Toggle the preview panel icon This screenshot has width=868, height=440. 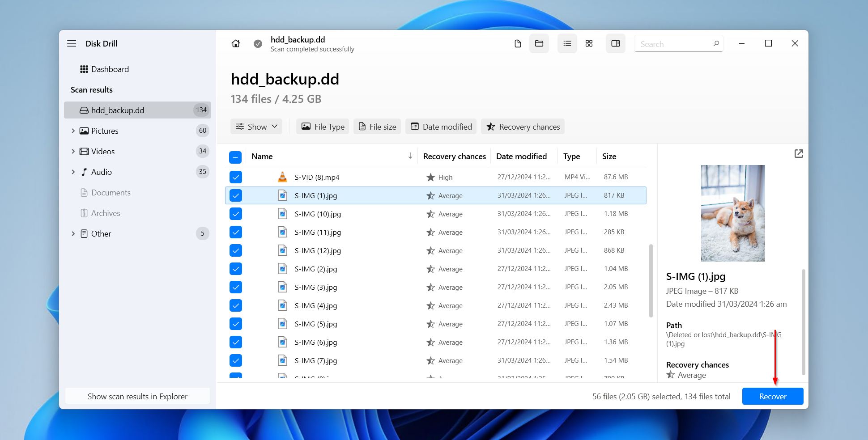[x=615, y=43]
